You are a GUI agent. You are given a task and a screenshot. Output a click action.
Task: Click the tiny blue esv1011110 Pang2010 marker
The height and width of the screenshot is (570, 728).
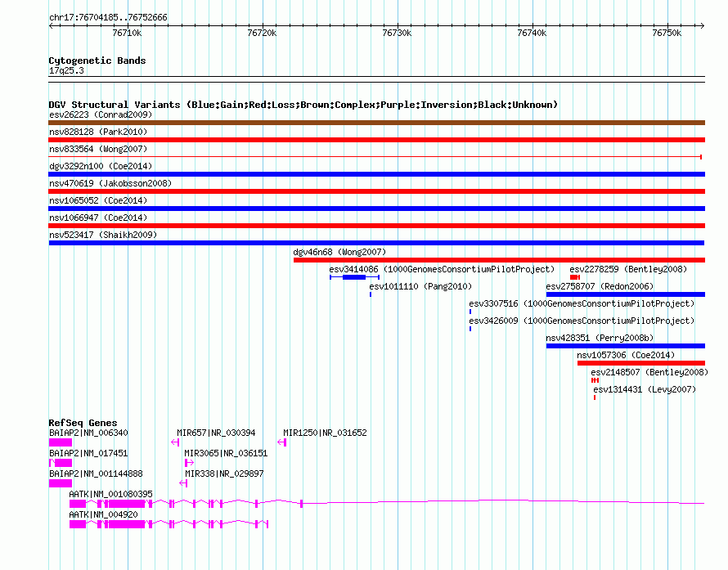371,294
